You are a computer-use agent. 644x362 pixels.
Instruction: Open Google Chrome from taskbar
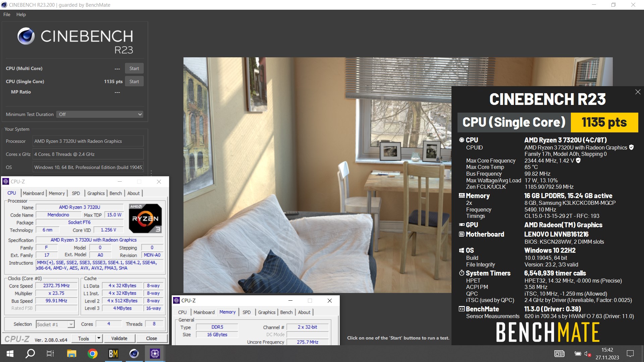pos(92,354)
